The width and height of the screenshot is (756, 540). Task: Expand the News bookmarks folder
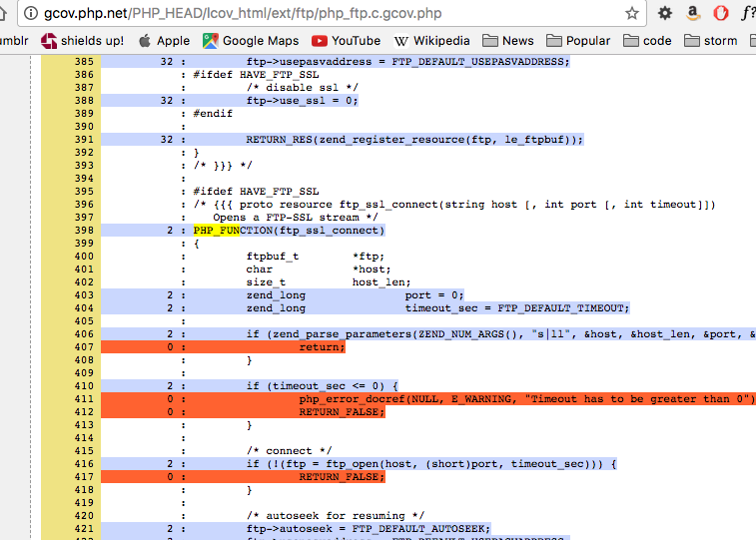(508, 41)
